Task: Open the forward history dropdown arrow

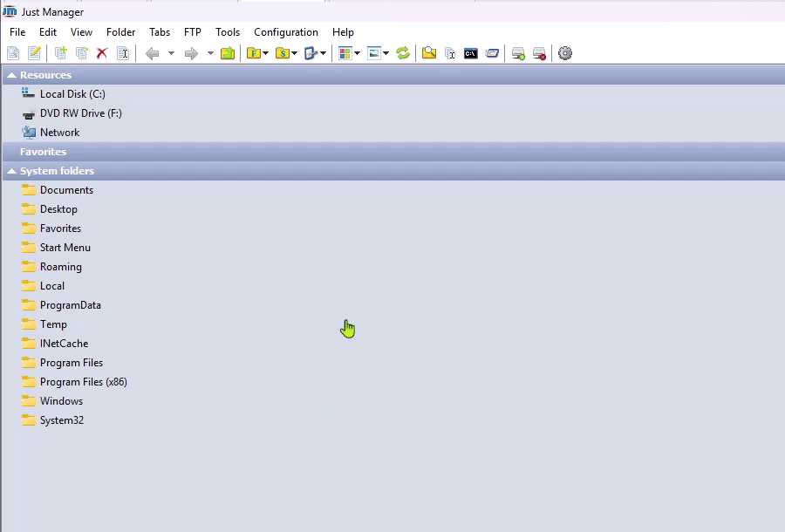Action: click(x=210, y=53)
